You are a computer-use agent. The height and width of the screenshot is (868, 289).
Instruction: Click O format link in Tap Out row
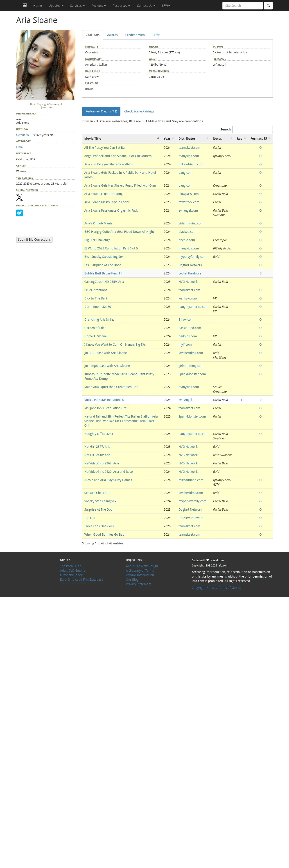(260, 518)
